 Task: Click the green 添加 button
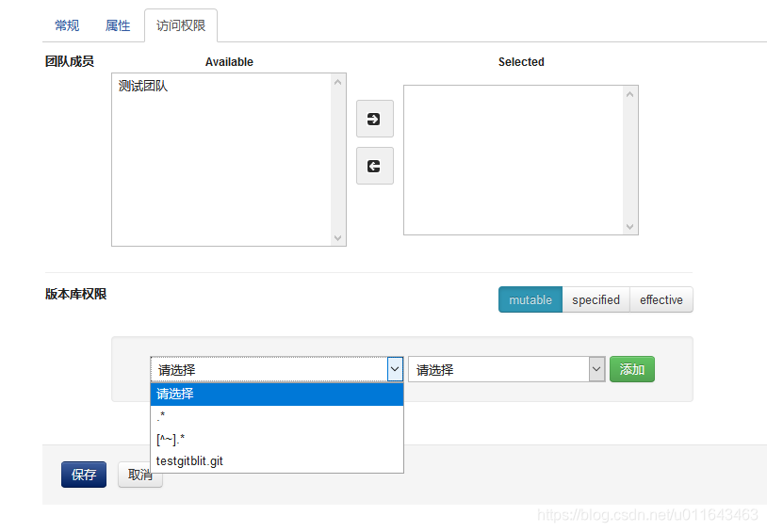click(x=632, y=369)
